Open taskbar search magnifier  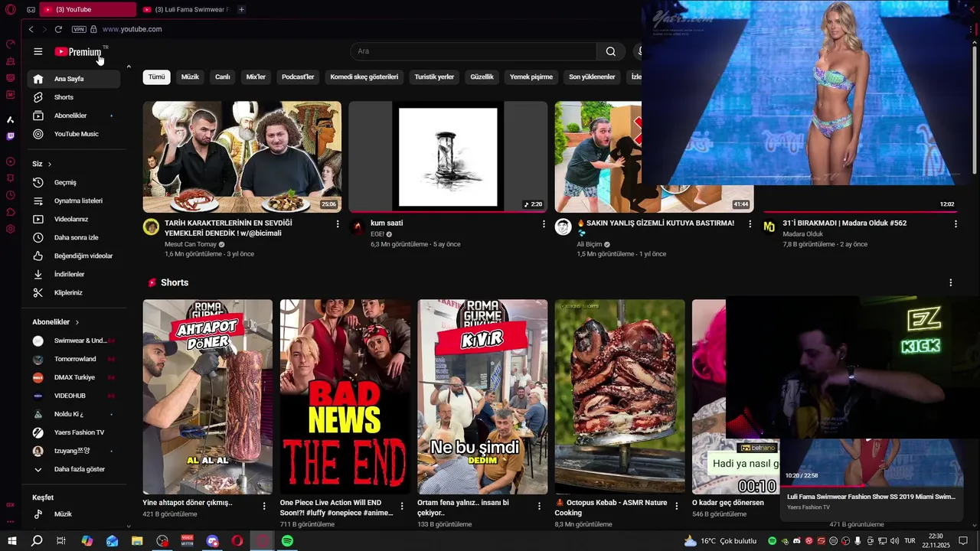coord(37,541)
